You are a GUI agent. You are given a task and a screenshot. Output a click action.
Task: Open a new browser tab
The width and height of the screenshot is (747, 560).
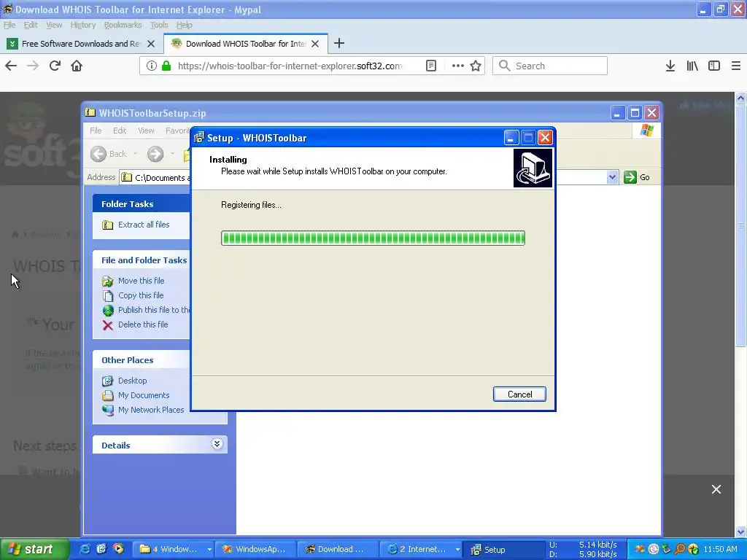[339, 43]
